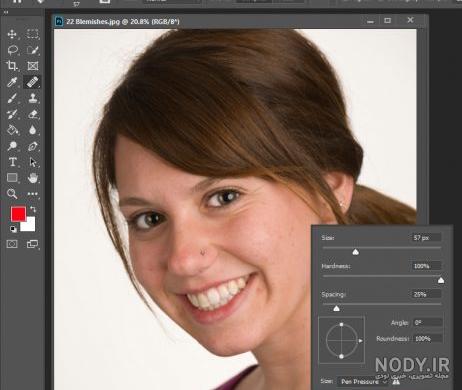Maximize the 22 Blemishes.jpg document window
The image size is (462, 390).
pyautogui.click(x=387, y=21)
